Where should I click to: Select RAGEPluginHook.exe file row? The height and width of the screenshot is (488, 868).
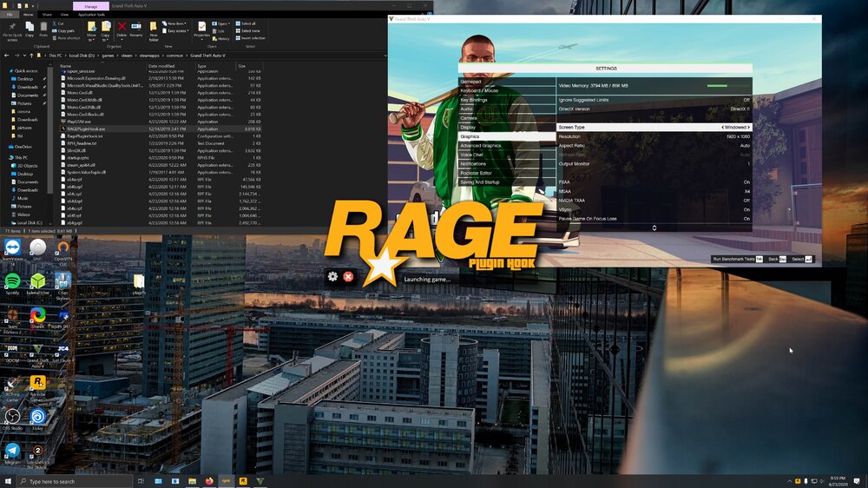[161, 129]
